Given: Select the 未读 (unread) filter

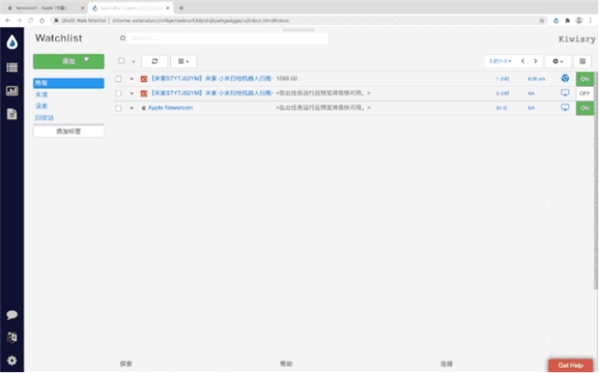Looking at the screenshot, I should tap(41, 94).
